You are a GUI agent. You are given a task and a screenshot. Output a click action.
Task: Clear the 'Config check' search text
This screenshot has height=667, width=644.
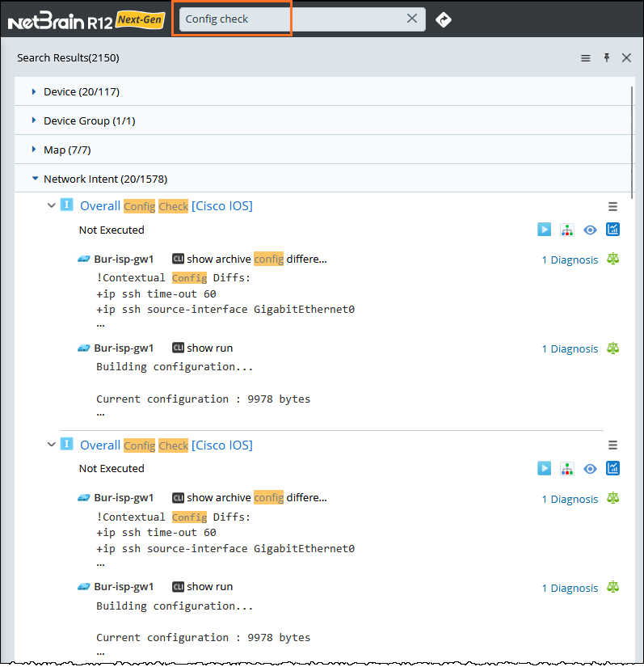pos(412,19)
